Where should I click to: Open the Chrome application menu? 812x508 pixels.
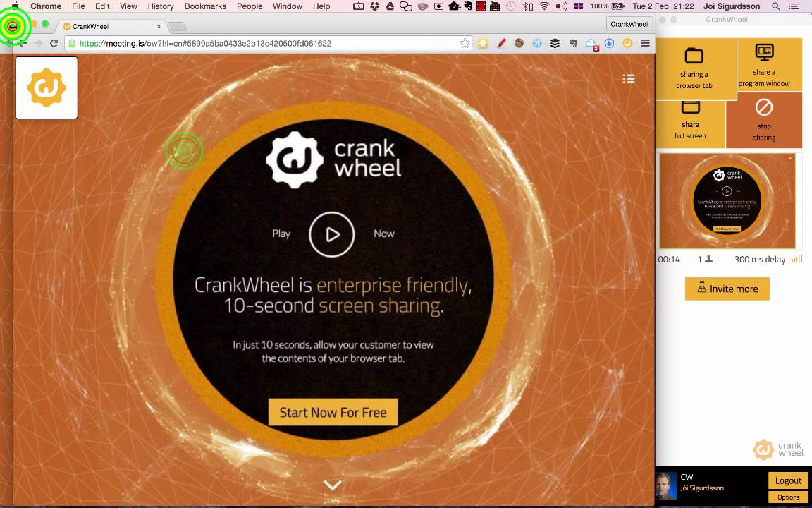(46, 6)
